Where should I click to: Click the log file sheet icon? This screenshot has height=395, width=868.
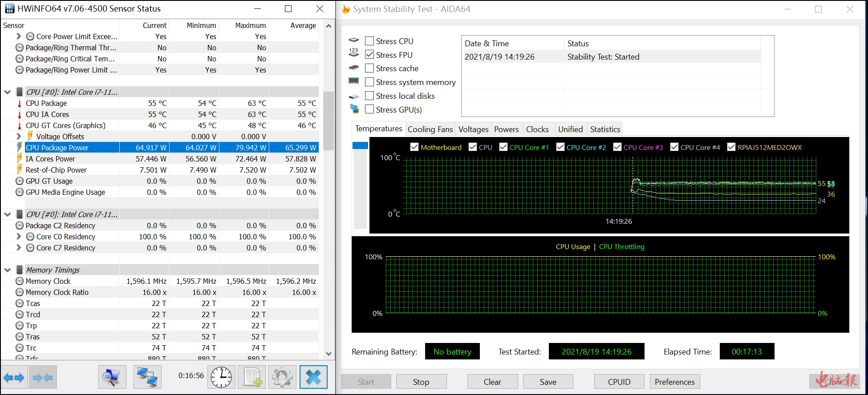[252, 378]
